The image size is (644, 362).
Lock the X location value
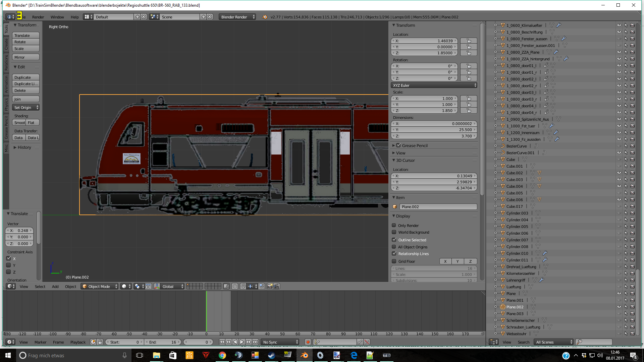point(469,41)
